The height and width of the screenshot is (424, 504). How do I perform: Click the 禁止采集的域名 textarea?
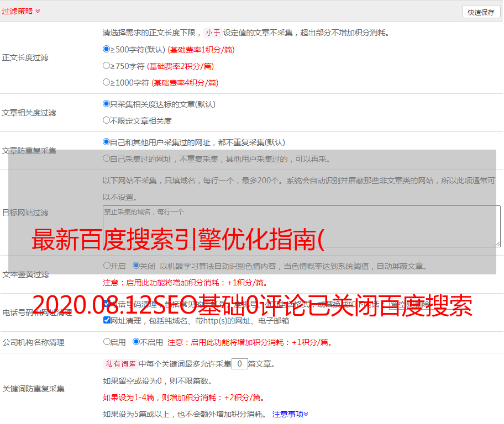302,226
